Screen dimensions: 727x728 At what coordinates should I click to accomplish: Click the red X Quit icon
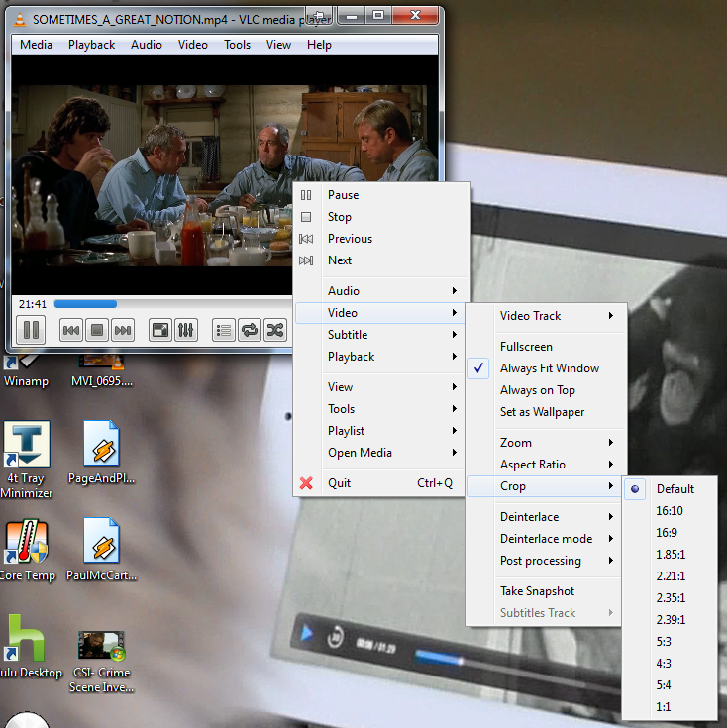[306, 483]
